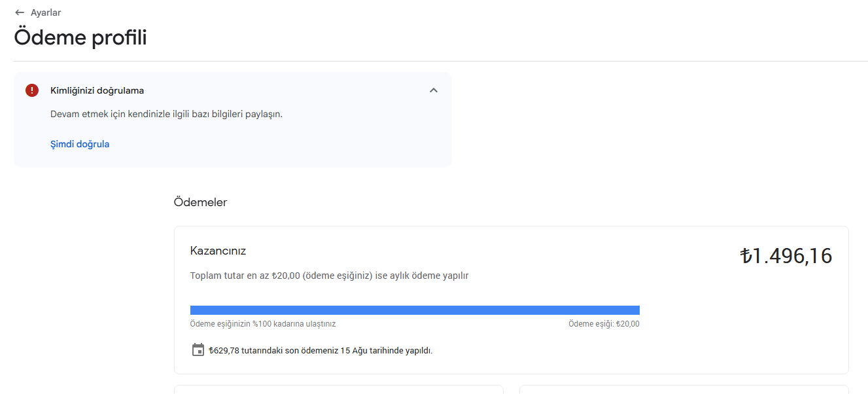Collapse the Kimliğinizi doğrulama banner with chevron
868x394 pixels.
click(x=433, y=90)
